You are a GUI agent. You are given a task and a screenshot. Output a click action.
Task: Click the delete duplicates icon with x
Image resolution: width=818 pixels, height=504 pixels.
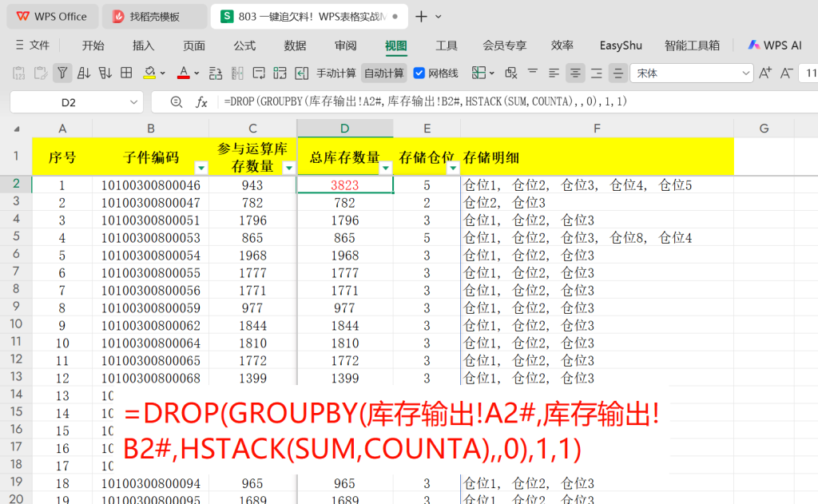[511, 73]
